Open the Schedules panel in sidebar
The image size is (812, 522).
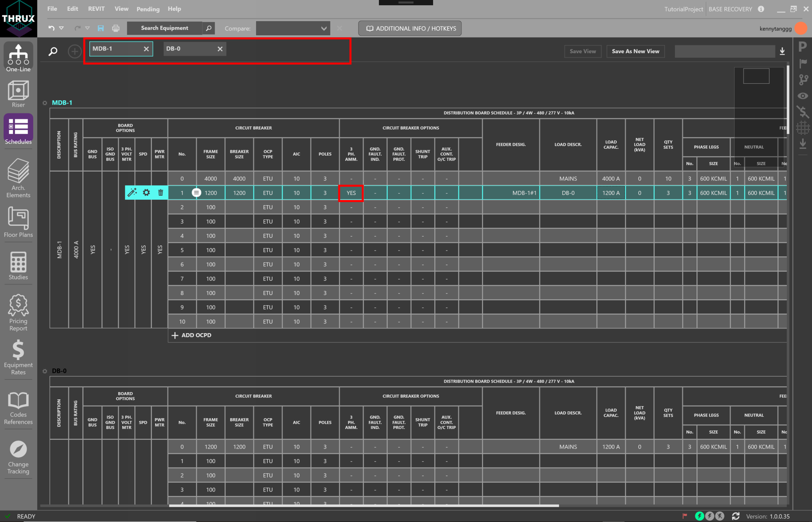(18, 129)
